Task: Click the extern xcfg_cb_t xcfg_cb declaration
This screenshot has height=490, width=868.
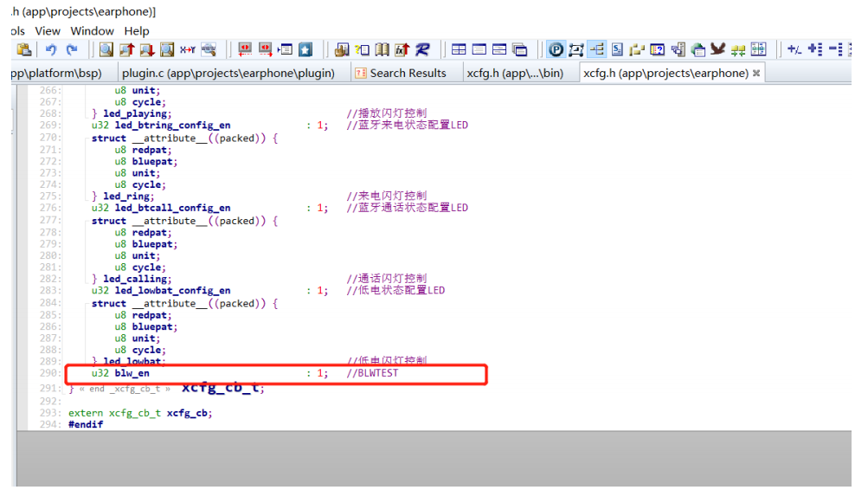Action: [x=140, y=413]
